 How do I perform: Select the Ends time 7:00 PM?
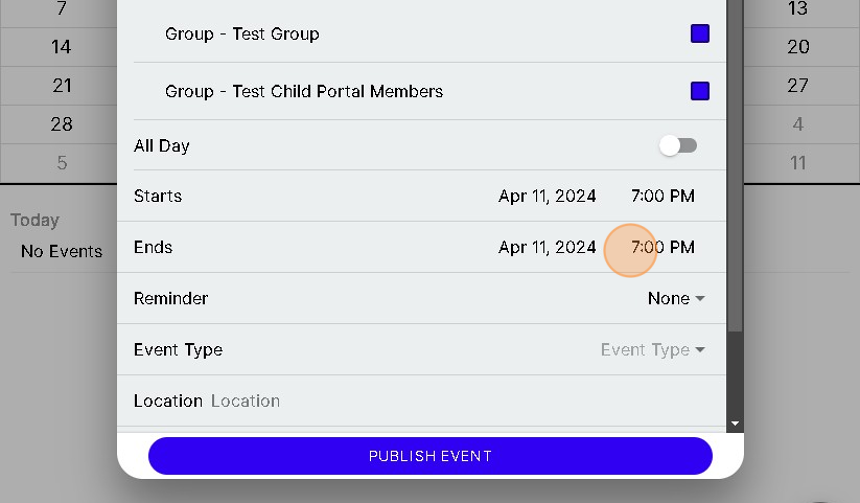tap(662, 247)
